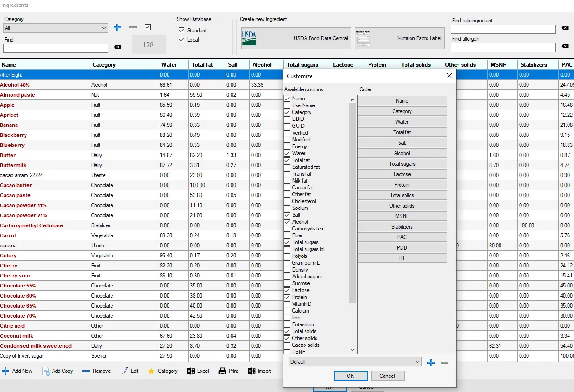This screenshot has height=392, width=574.
Task: Click the Find sub ingredient input field
Action: [503, 29]
